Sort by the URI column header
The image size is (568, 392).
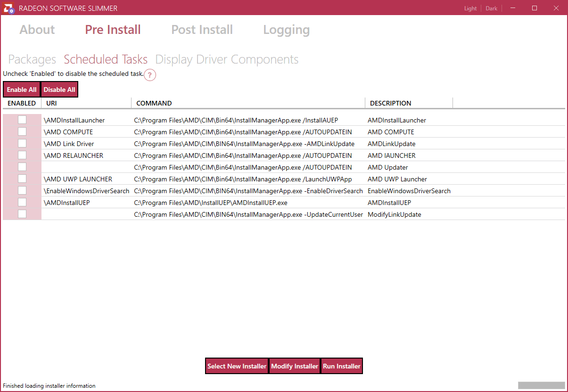86,103
